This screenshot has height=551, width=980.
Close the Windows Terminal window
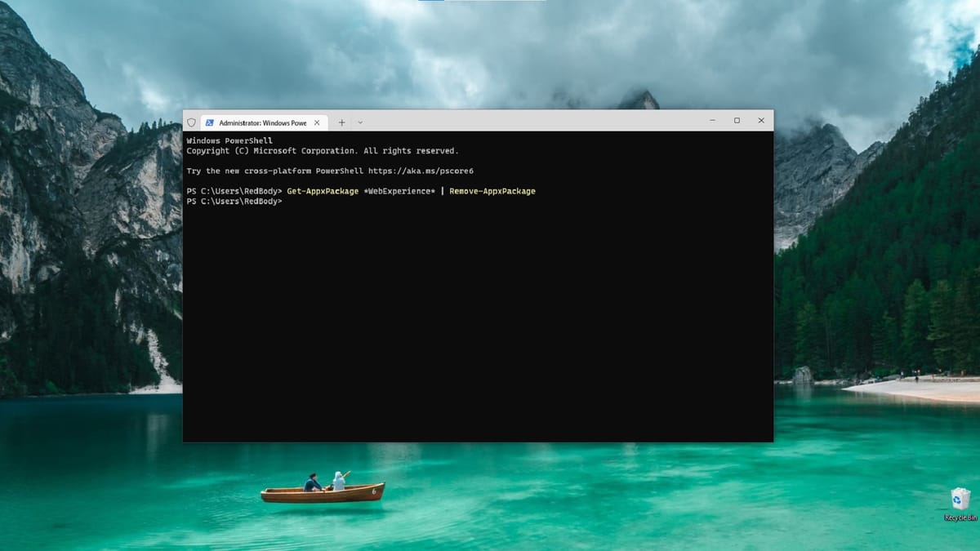pyautogui.click(x=761, y=121)
